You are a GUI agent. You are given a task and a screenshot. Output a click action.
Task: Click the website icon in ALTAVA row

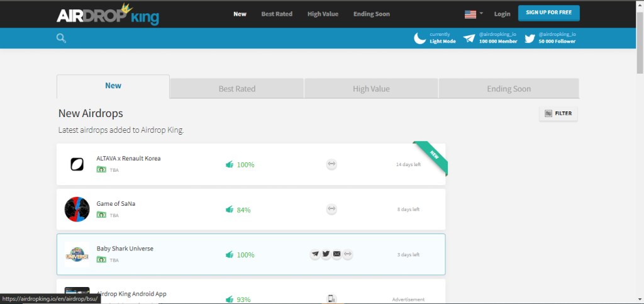pos(331,164)
